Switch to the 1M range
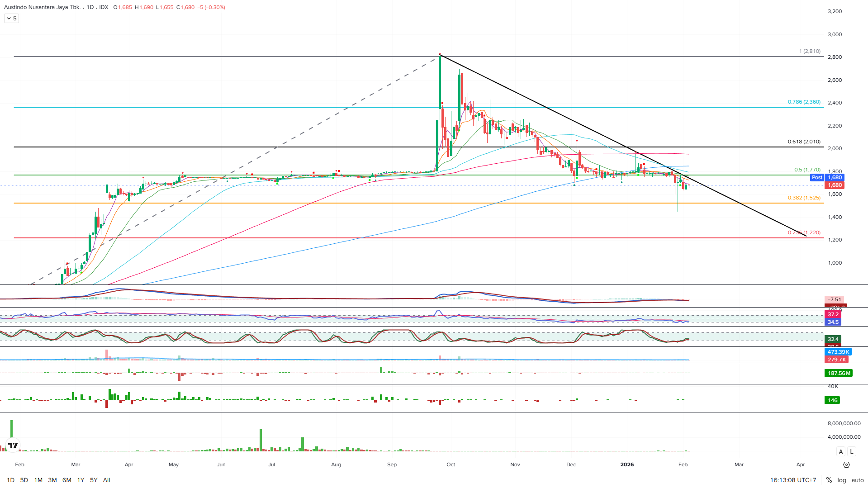Image resolution: width=868 pixels, height=488 pixels. click(38, 480)
